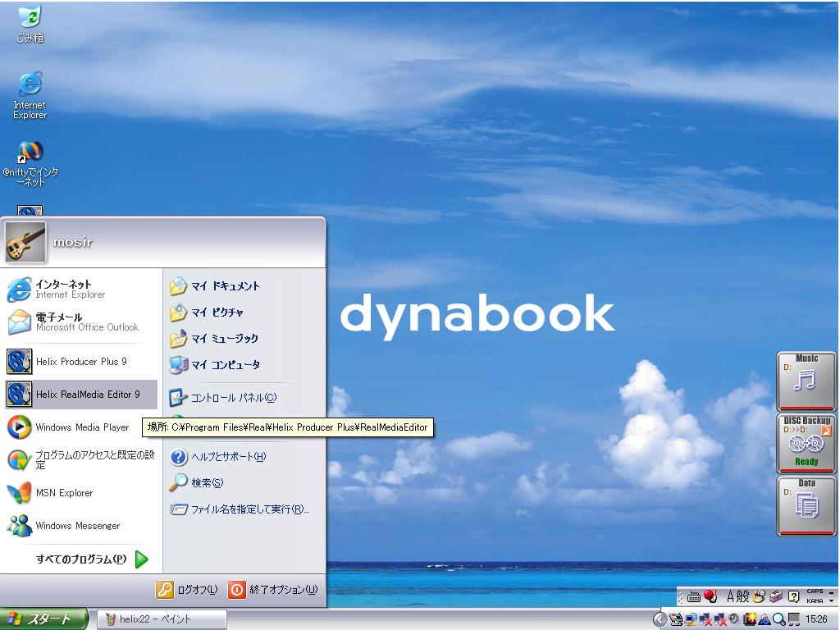Click the スタート button on the taskbar
The image size is (840, 630).
pos(44,619)
